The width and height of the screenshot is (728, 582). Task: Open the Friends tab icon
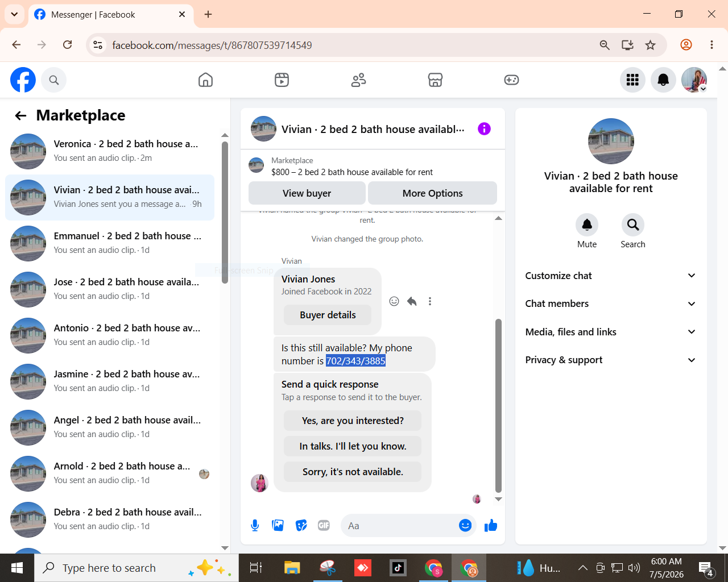358,80
